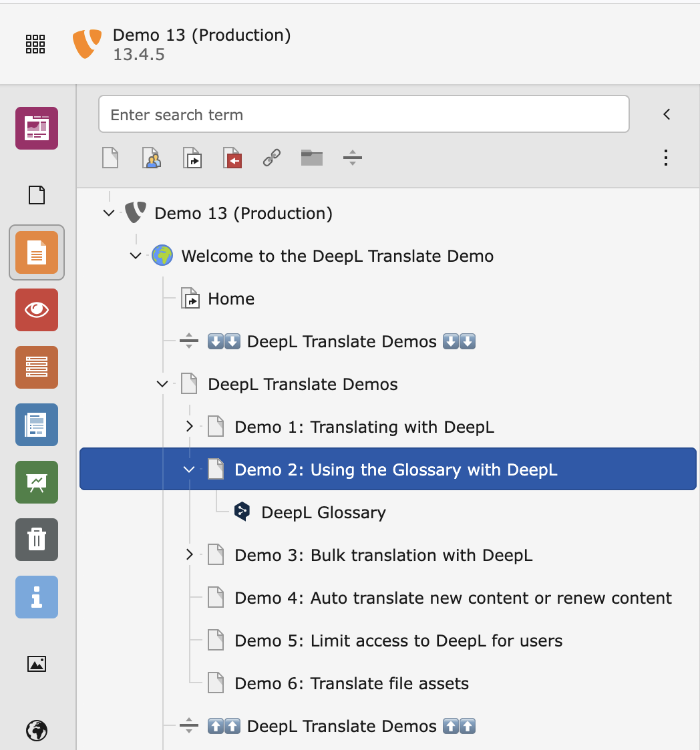The width and height of the screenshot is (700, 750).
Task: Select the external link page toolbar icon
Action: coord(272,158)
